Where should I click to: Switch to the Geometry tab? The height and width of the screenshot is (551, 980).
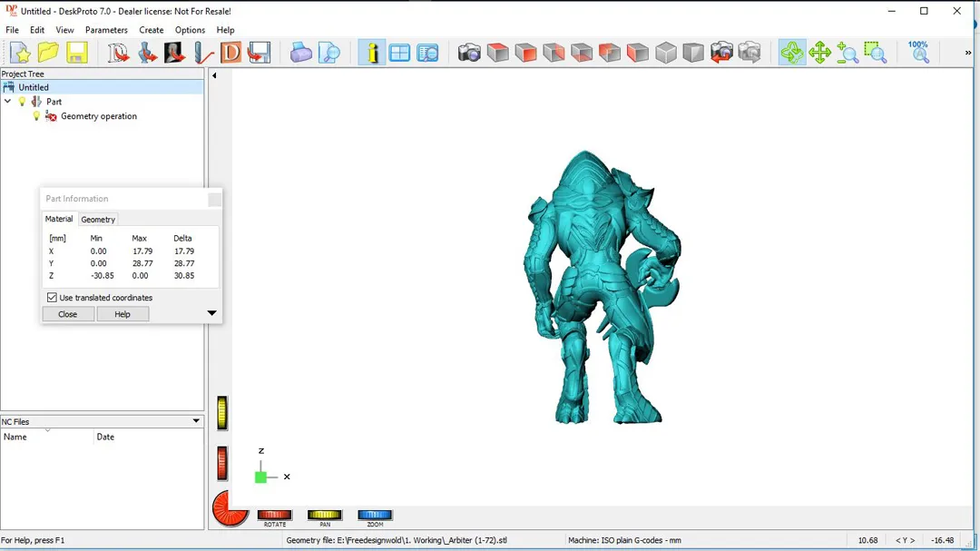(x=98, y=220)
